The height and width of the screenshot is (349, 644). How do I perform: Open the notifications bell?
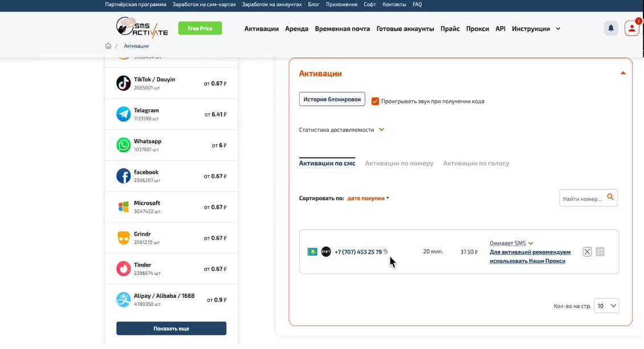tap(611, 29)
